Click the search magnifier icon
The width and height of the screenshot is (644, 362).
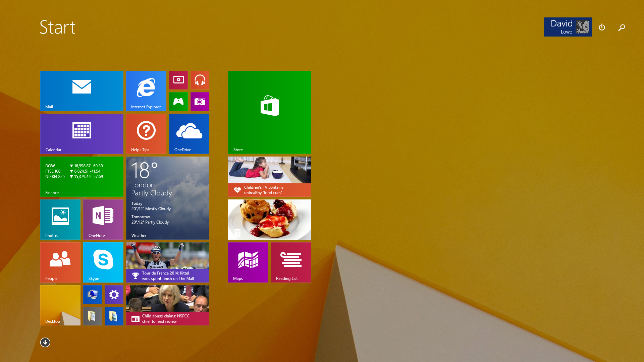pyautogui.click(x=622, y=27)
